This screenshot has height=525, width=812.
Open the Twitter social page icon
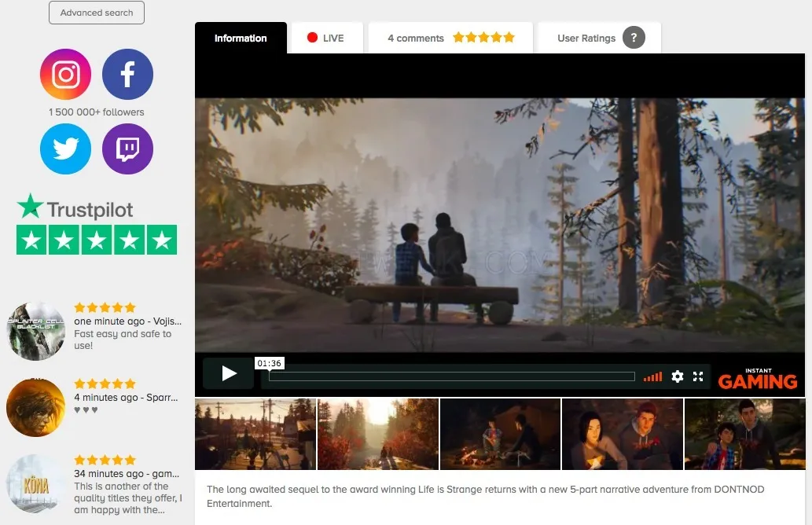click(66, 149)
